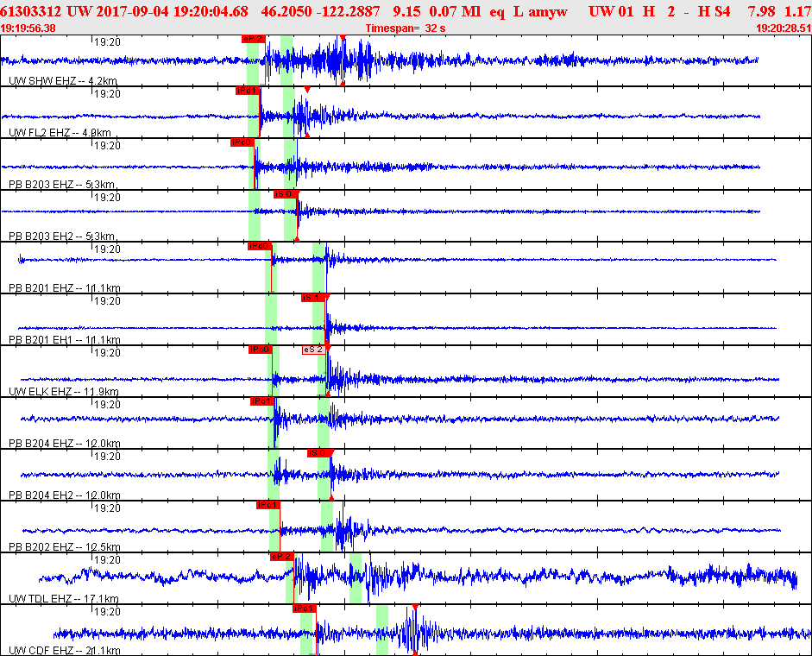Click the iPc0 pick flag on B203 EHZ

242,142
